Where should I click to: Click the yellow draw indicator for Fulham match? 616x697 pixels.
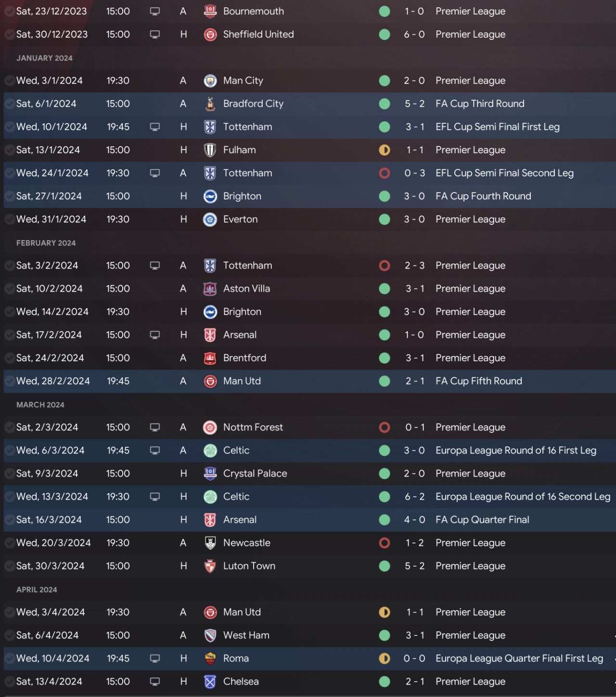click(x=385, y=150)
